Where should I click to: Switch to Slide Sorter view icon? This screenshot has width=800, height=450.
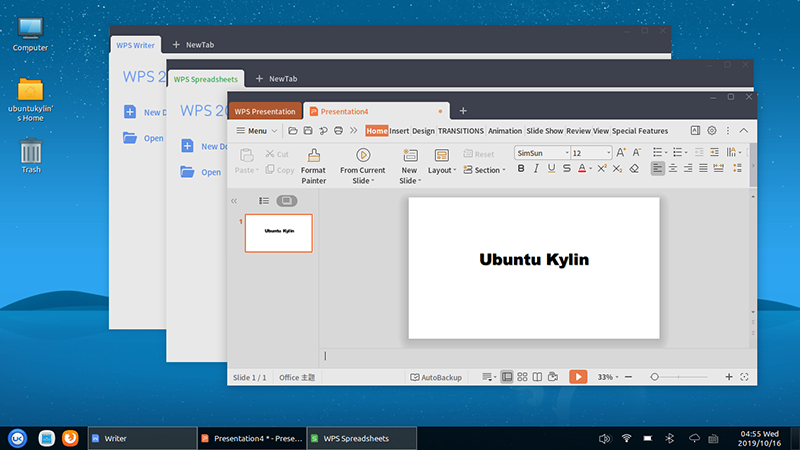pos(522,377)
